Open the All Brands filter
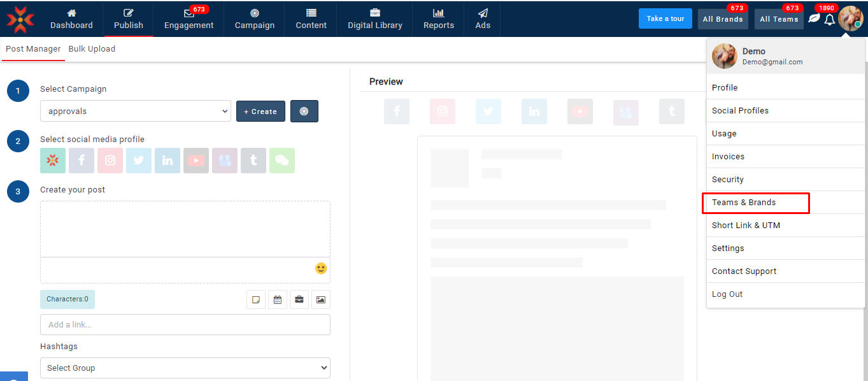This screenshot has height=381, width=868. tap(723, 19)
